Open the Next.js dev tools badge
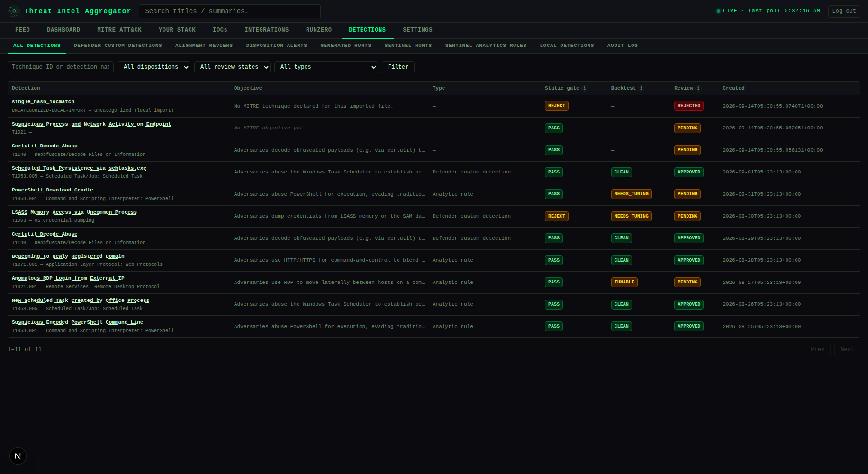The height and width of the screenshot is (474, 868). [18, 456]
